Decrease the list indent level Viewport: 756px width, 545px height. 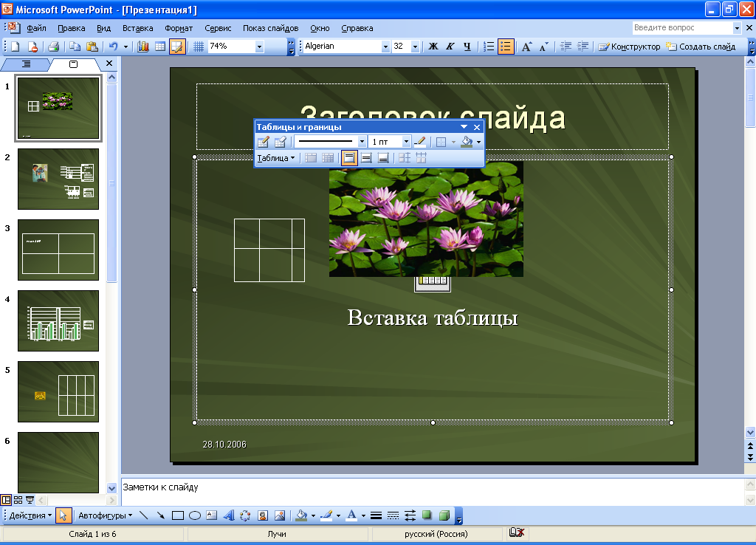click(x=566, y=47)
